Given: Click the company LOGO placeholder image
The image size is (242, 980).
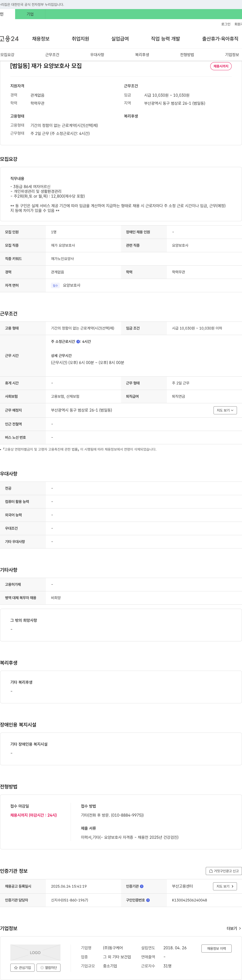Looking at the screenshot, I should (x=35, y=952).
